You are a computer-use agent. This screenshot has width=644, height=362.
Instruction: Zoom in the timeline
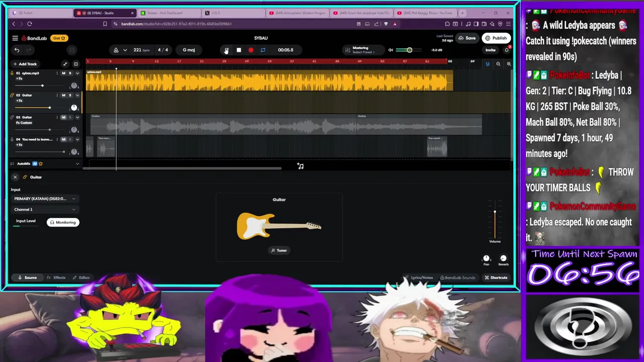[509, 64]
